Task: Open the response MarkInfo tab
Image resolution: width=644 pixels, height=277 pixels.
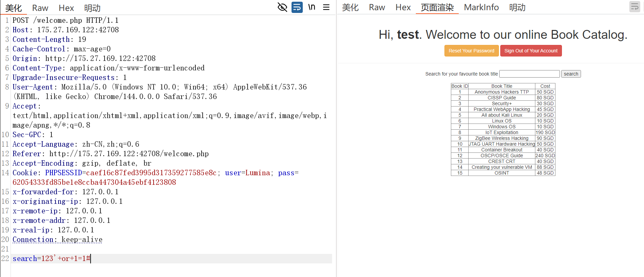Action: tap(481, 7)
